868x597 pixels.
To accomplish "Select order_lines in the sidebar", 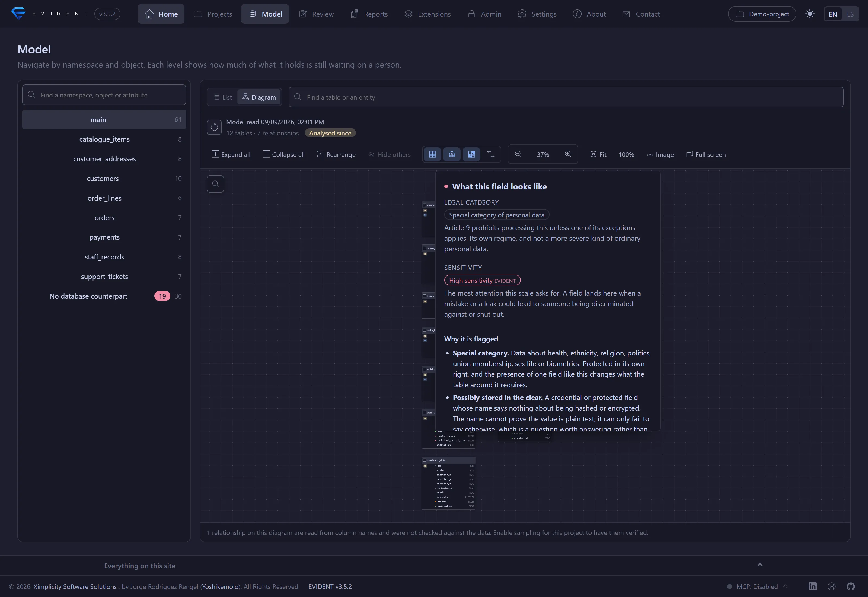I will [104, 198].
